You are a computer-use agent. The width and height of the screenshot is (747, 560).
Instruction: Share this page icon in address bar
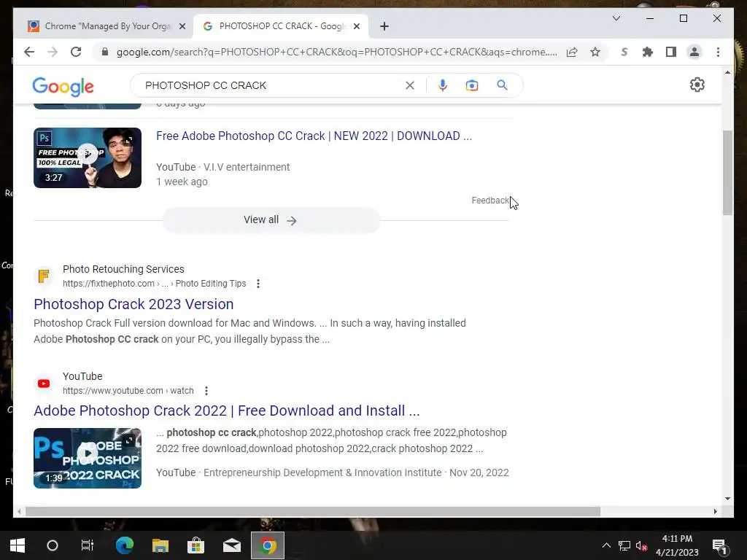coord(572,52)
